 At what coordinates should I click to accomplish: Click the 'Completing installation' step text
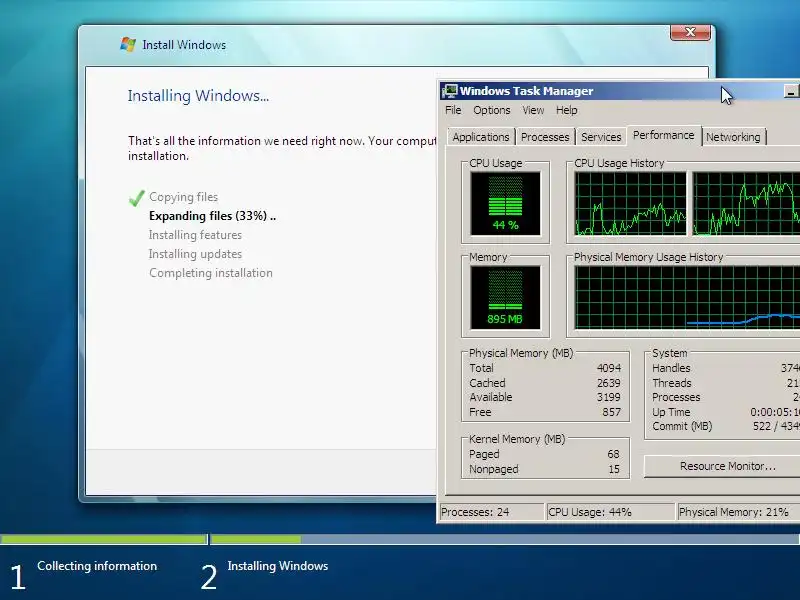(211, 273)
